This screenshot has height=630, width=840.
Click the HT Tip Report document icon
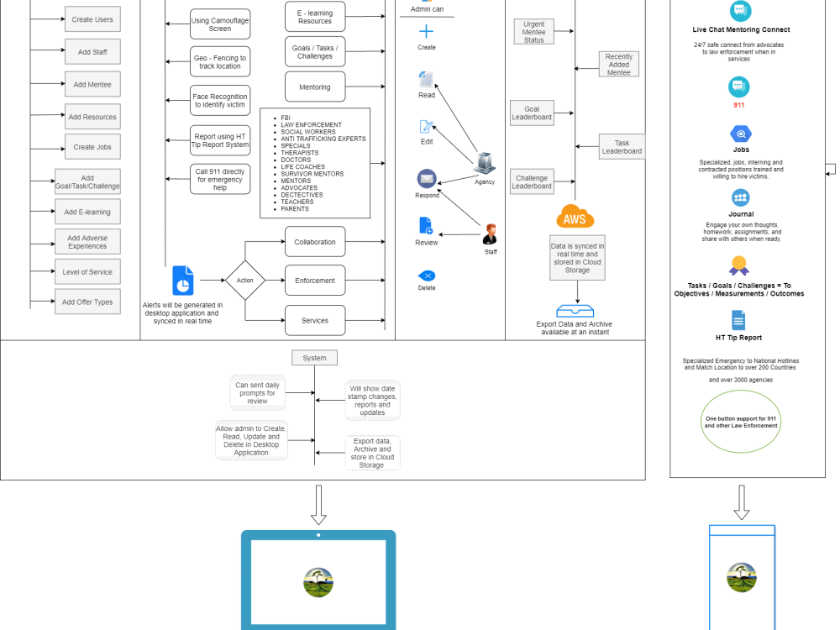[x=740, y=319]
